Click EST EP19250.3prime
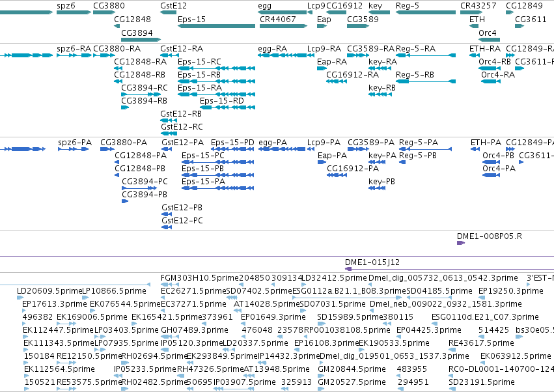The height and width of the screenshot is (392, 554). [x=481, y=298]
